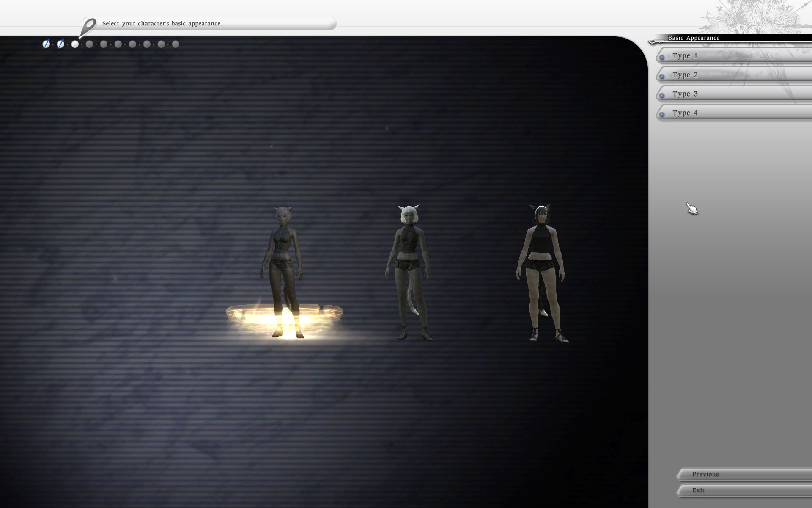Click the seventh step indicator dot
The image size is (812, 508).
(132, 44)
